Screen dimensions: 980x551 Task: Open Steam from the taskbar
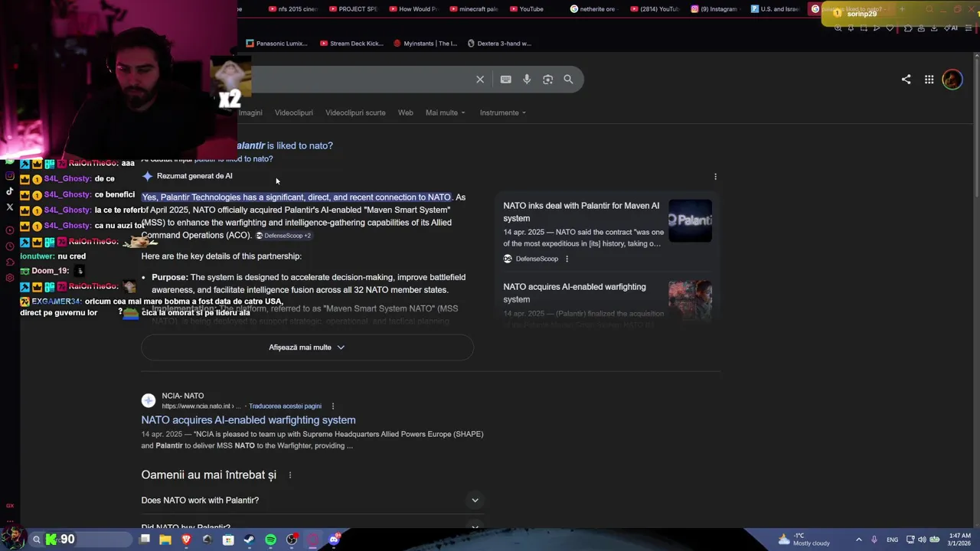[249, 540]
